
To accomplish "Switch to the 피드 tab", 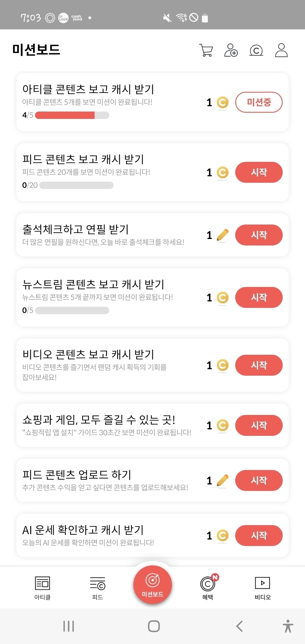I will (x=97, y=587).
